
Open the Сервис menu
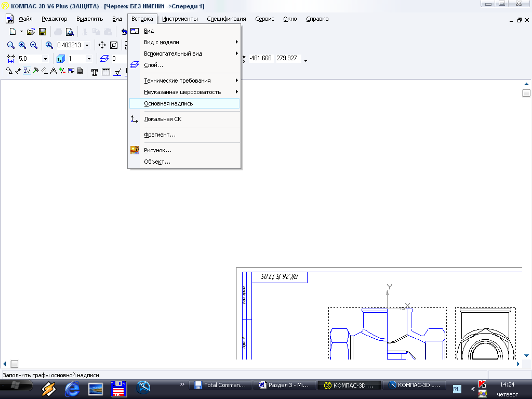click(x=264, y=19)
